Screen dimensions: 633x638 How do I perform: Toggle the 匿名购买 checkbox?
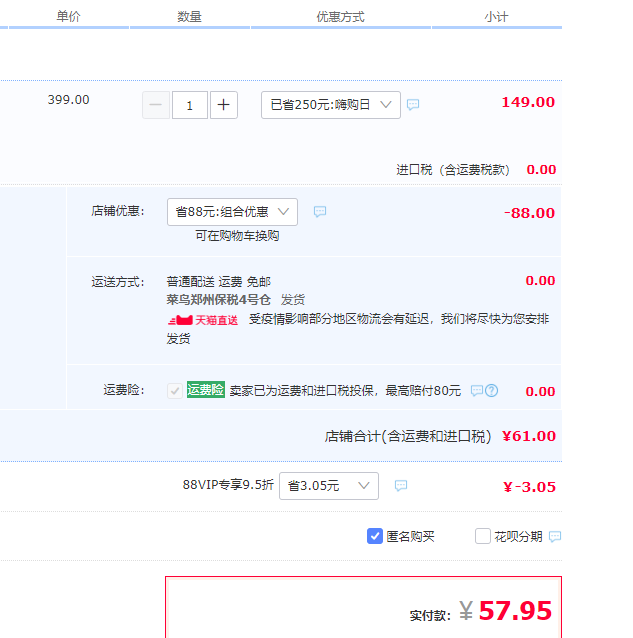(375, 536)
